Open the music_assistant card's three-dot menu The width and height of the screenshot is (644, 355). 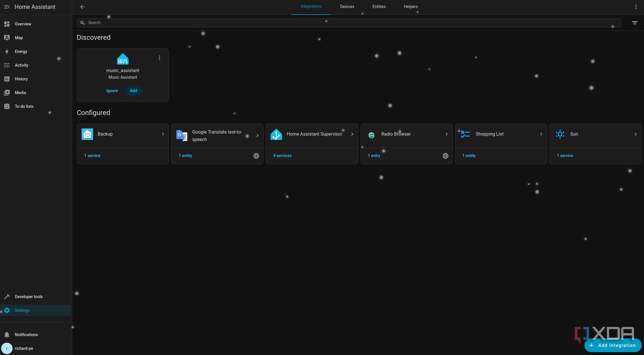[x=159, y=58]
